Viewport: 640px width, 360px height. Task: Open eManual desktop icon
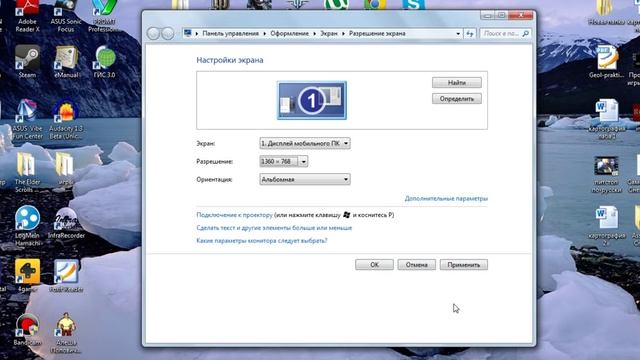[66, 61]
